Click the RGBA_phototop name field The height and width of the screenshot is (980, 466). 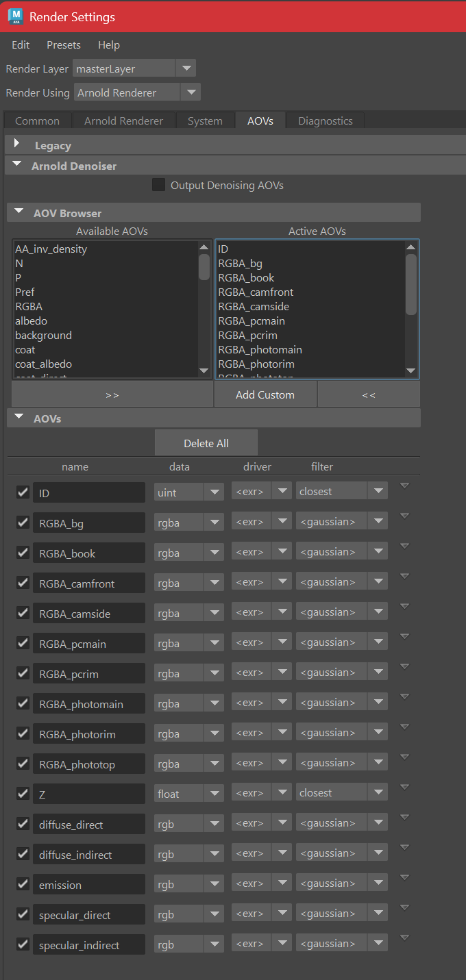click(x=89, y=763)
